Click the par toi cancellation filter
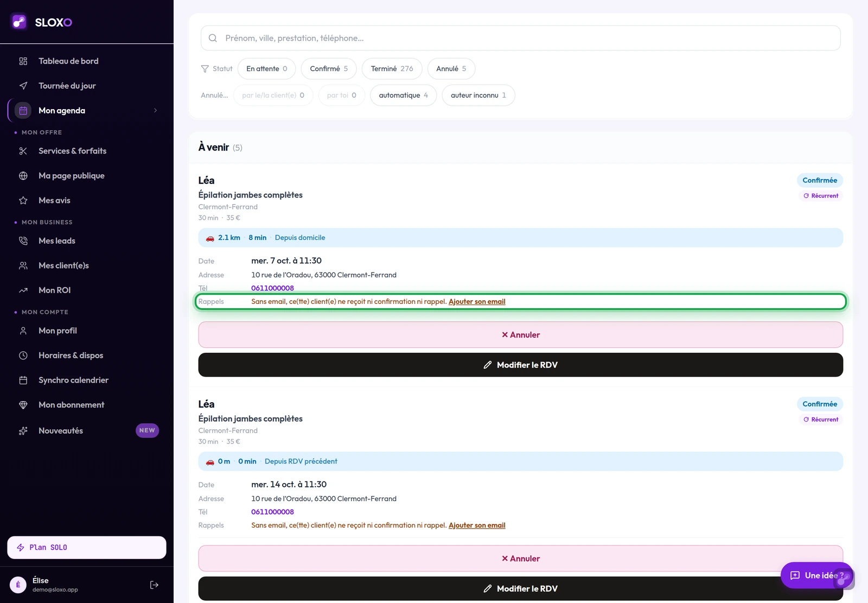Image resolution: width=868 pixels, height=603 pixels. 342,96
